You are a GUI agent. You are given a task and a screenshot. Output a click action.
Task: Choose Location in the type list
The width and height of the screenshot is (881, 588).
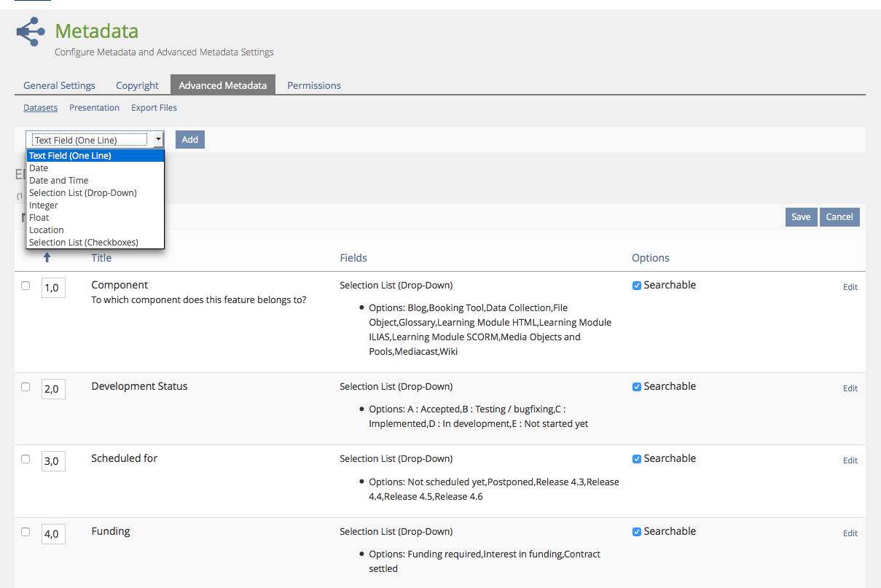[x=47, y=230]
